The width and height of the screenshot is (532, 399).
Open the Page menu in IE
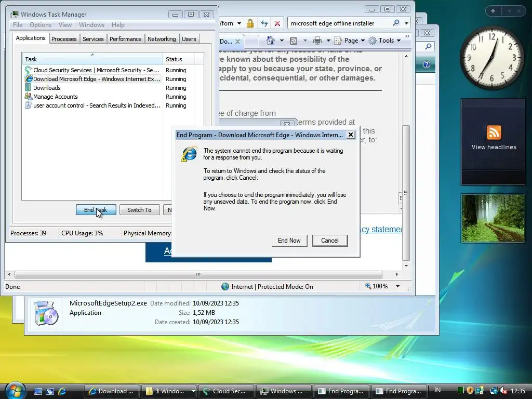[350, 41]
